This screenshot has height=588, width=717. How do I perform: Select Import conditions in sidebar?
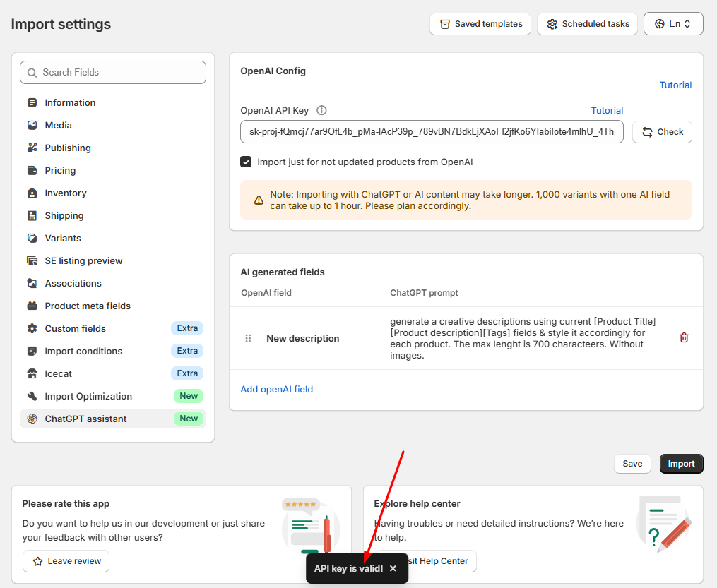[113, 351]
